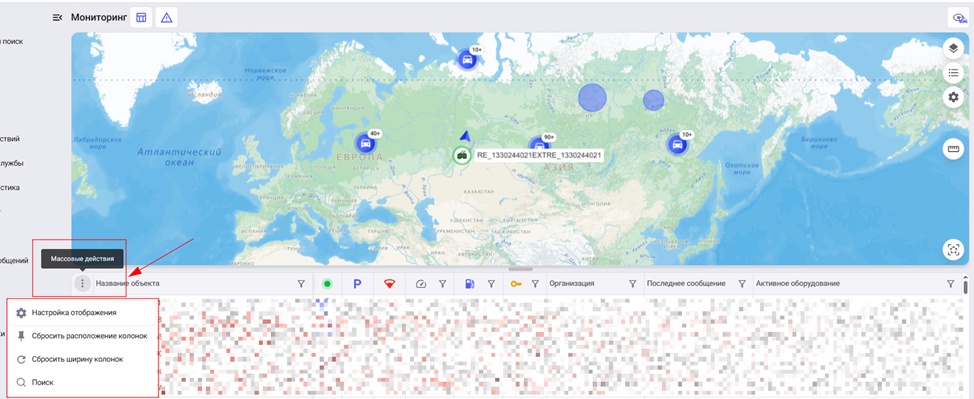Open the table view button beside Мониторинг
Image resolution: width=974 pixels, height=399 pixels.
tap(141, 17)
